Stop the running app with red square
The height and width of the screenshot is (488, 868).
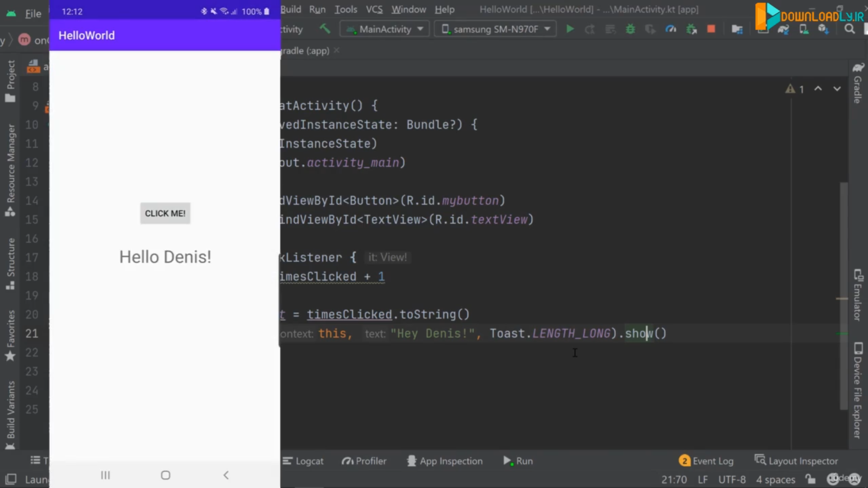(x=711, y=29)
